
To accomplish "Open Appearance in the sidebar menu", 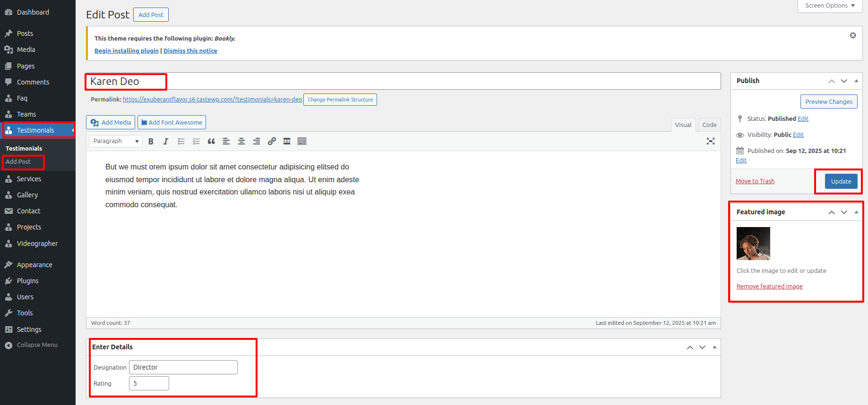I will (34, 265).
